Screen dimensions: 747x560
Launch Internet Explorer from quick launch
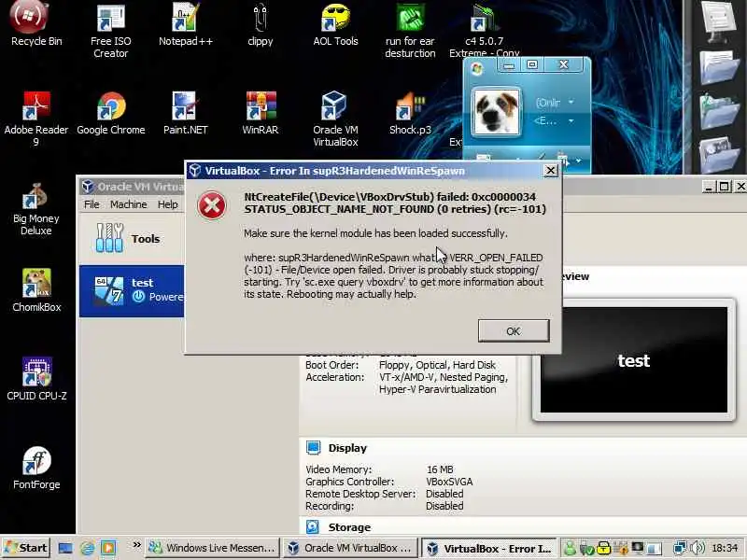tap(87, 548)
